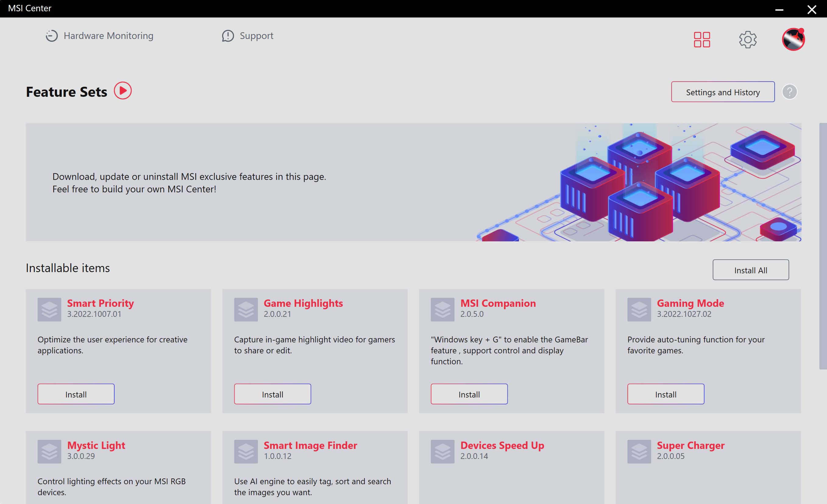Click Install All button
This screenshot has width=827, height=504.
click(751, 270)
